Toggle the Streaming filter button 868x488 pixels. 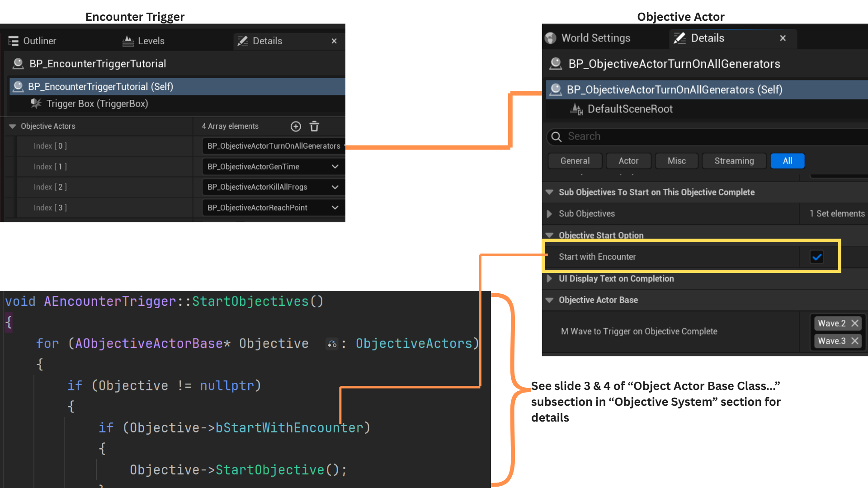(x=734, y=161)
